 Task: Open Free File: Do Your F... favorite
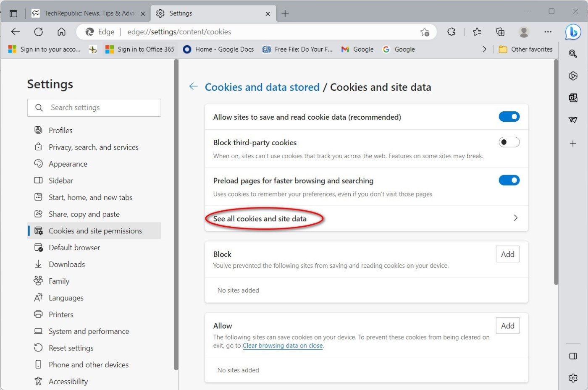[297, 50]
